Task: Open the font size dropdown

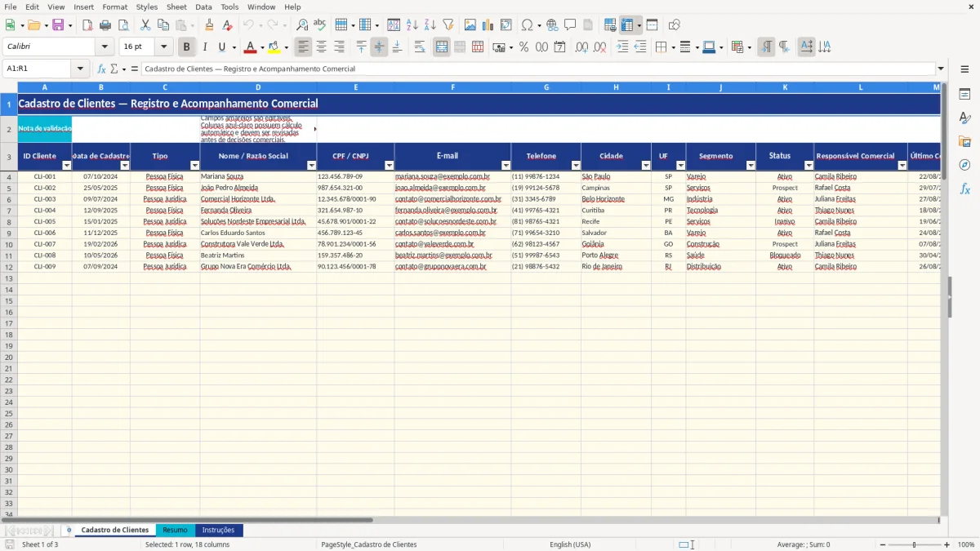Action: click(164, 47)
